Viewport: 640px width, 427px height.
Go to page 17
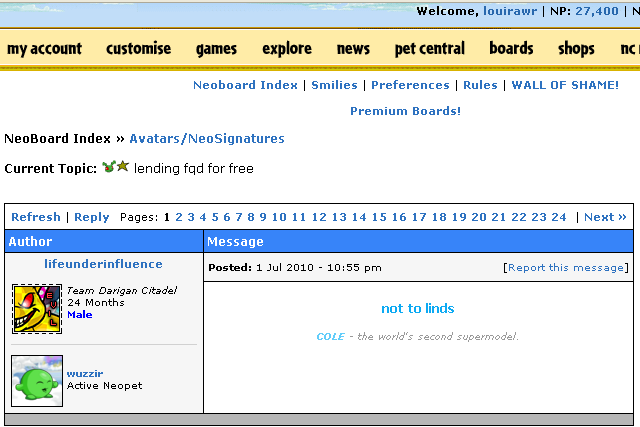coord(419,217)
